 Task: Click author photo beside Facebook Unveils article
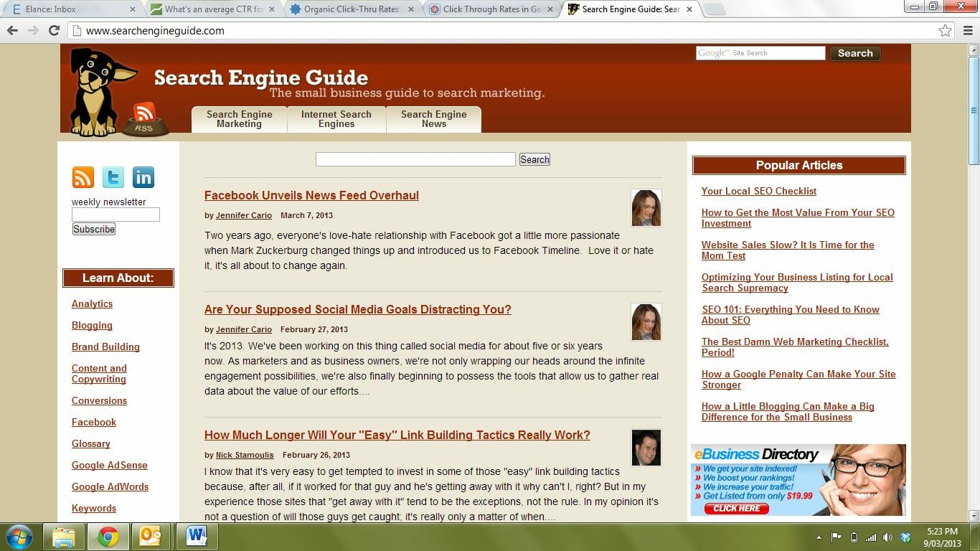point(646,208)
